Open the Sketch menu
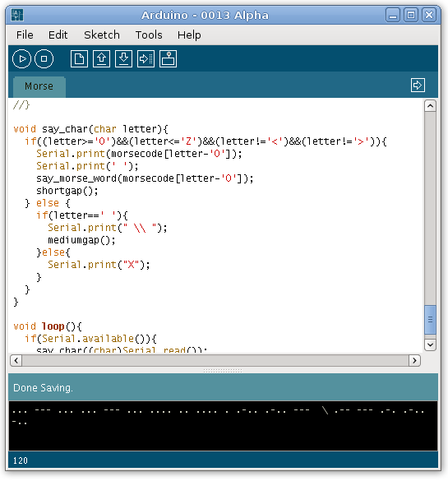Image resolution: width=448 pixels, height=481 pixels. coord(102,35)
